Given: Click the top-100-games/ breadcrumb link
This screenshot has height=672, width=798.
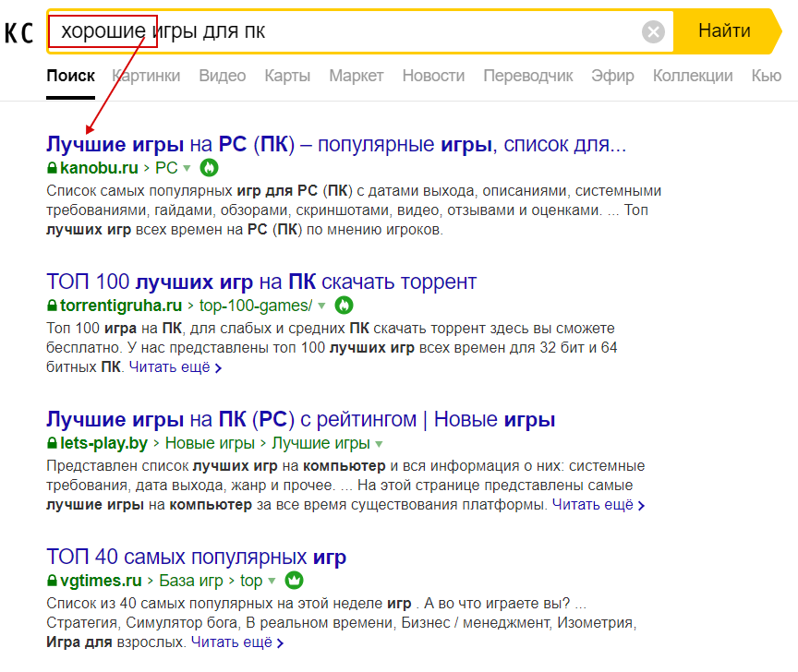Looking at the screenshot, I should click(x=256, y=306).
